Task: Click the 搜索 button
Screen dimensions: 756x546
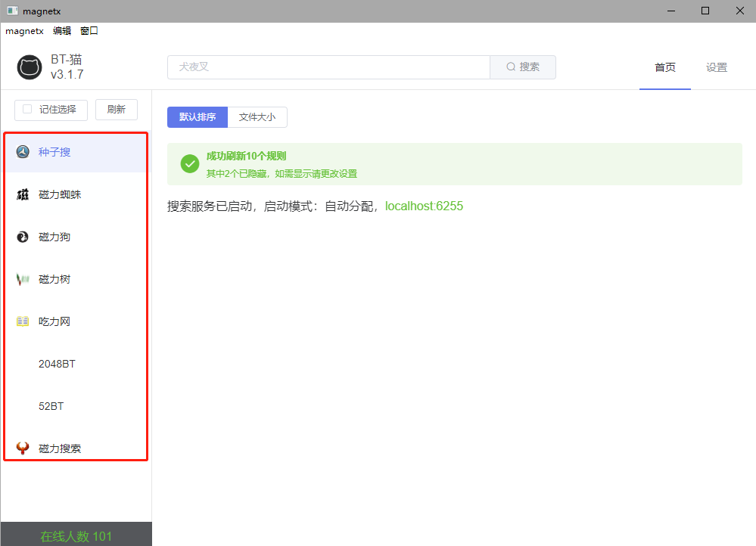Action: pyautogui.click(x=523, y=67)
